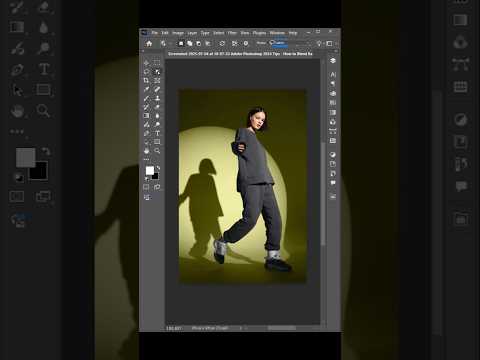Select the Blur tool
This screenshot has height=360, width=480.
click(157, 116)
